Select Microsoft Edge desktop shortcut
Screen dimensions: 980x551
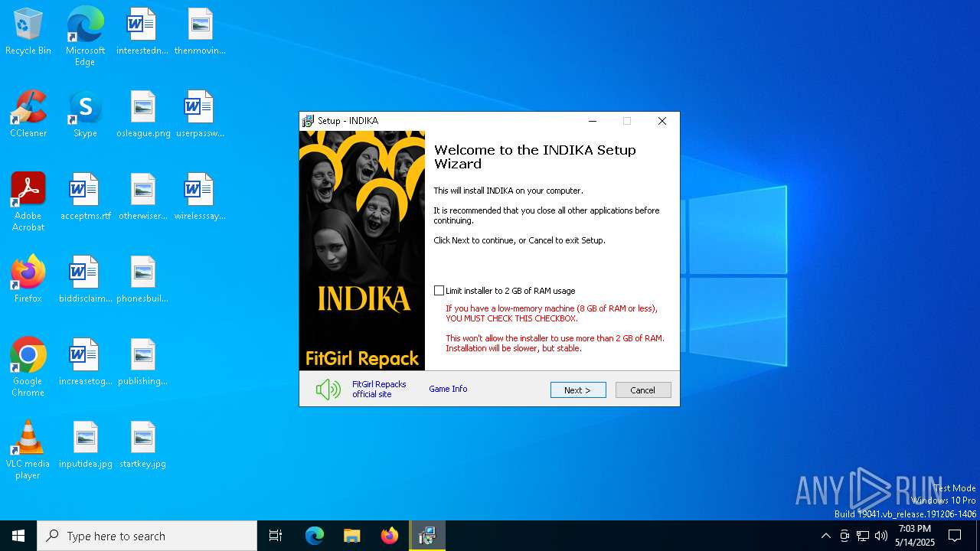(85, 37)
